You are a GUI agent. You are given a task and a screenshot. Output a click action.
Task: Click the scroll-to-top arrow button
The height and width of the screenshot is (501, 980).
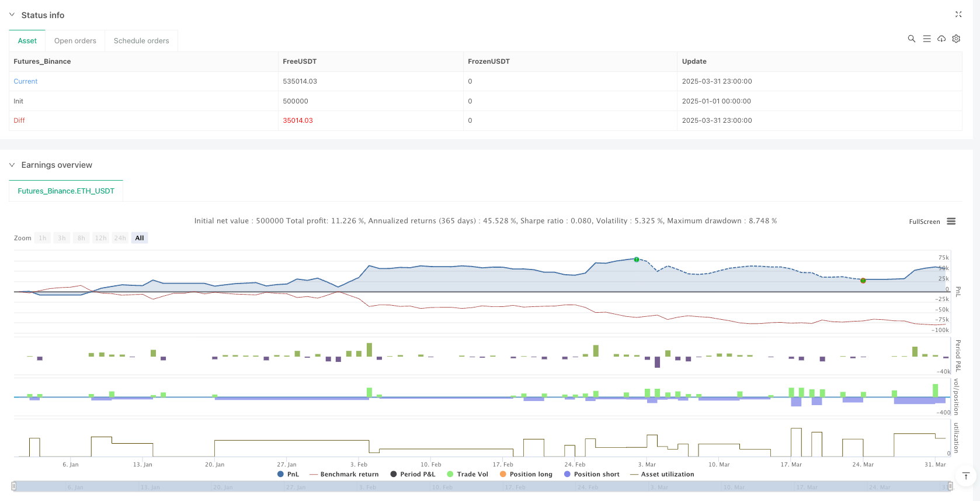(966, 476)
